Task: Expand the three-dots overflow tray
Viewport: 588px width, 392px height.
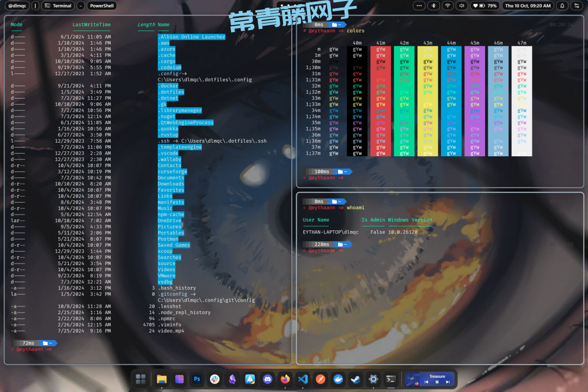Action: (x=419, y=6)
